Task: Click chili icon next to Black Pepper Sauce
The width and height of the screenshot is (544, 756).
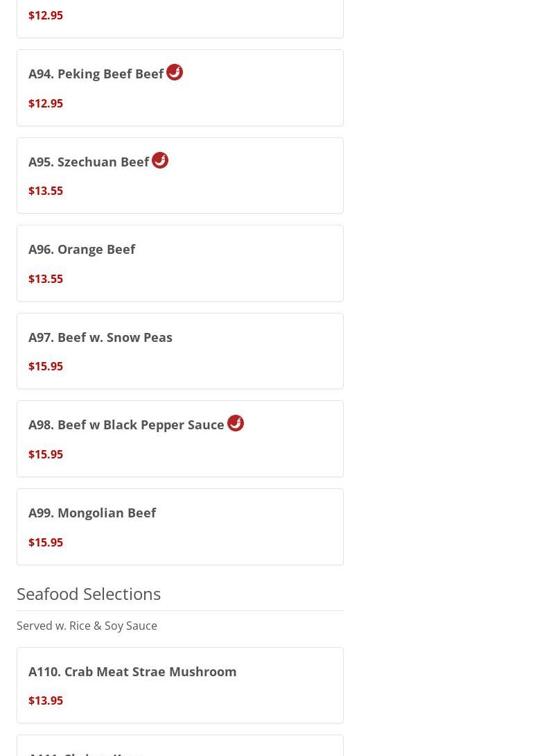Action: pyautogui.click(x=235, y=423)
